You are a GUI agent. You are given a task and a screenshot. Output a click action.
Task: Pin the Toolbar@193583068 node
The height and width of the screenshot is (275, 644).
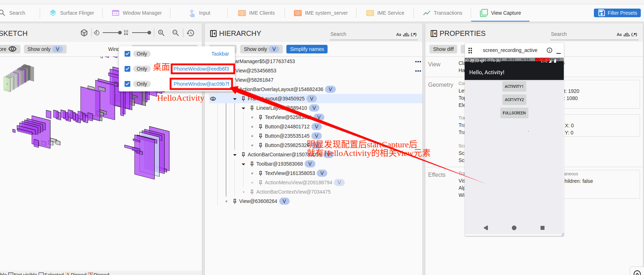click(x=252, y=164)
